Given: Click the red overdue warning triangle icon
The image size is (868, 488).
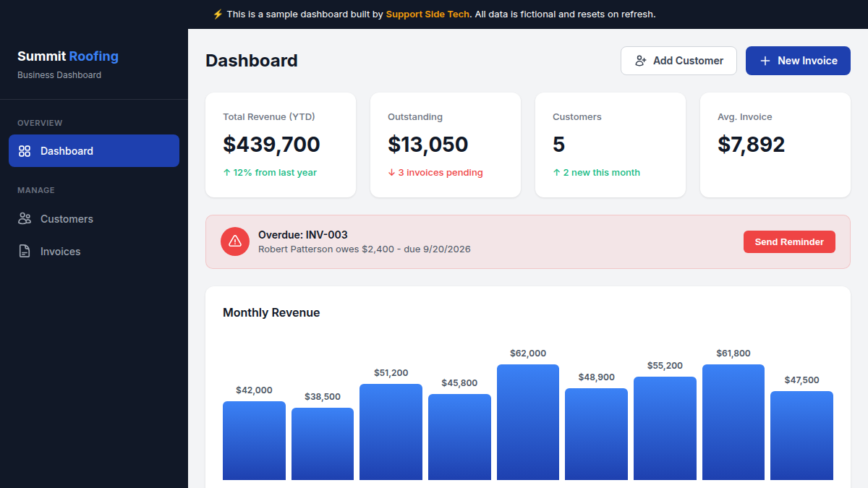Looking at the screenshot, I should (x=235, y=241).
